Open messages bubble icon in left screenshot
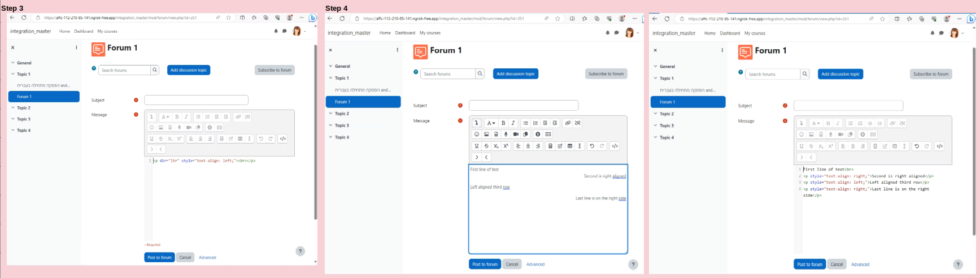This screenshot has height=278, width=980. point(285,31)
